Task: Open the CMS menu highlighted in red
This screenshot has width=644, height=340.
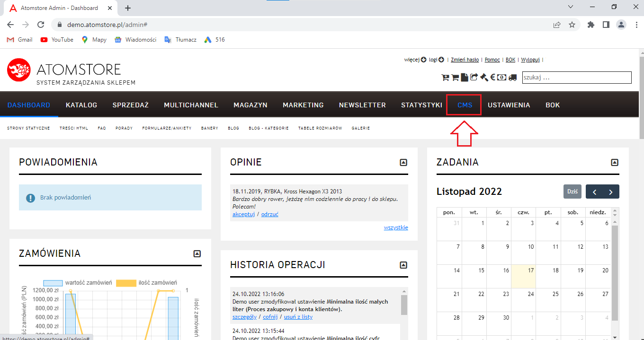Action: point(463,105)
